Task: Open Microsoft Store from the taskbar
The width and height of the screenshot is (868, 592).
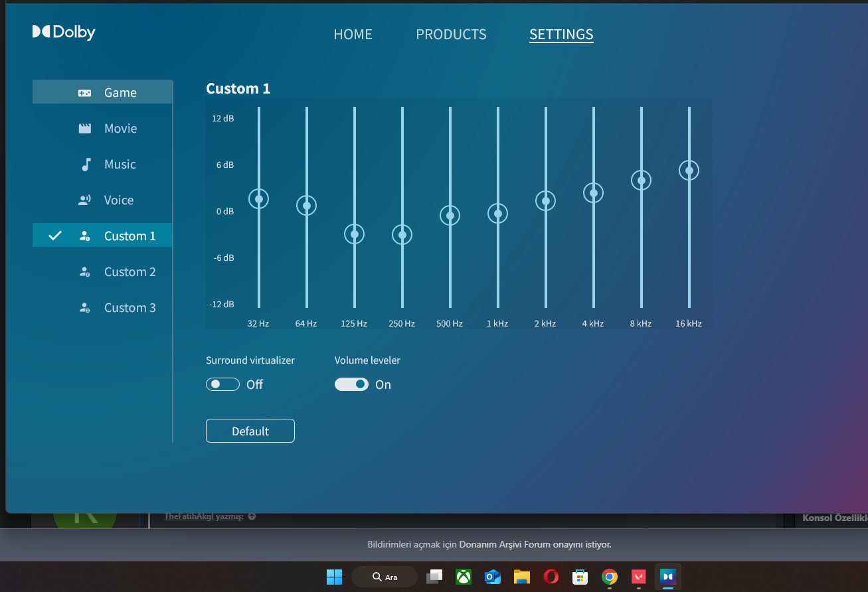Action: (580, 577)
